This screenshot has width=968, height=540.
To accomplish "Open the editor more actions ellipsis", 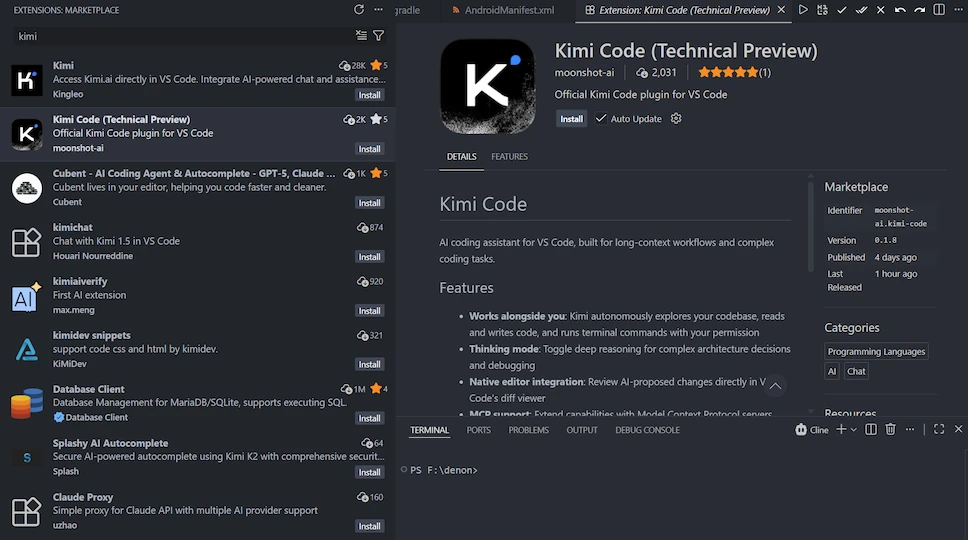I will point(958,10).
